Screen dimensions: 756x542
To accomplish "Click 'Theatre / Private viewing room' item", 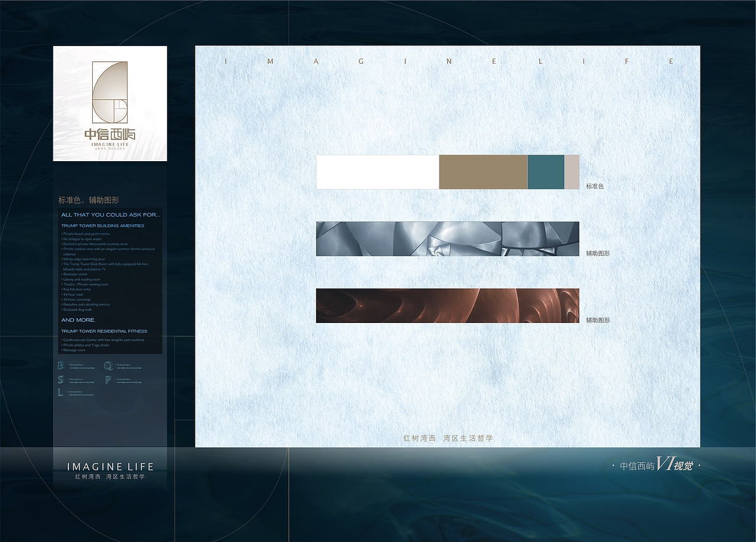I will point(86,285).
